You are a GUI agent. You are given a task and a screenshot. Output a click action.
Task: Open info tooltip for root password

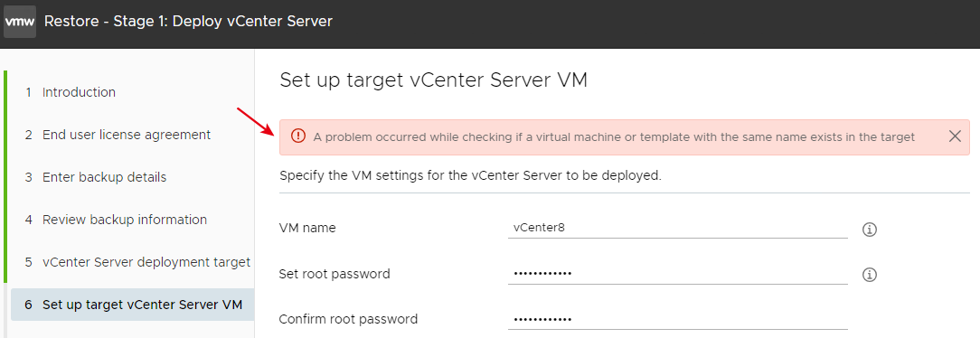[x=870, y=274]
